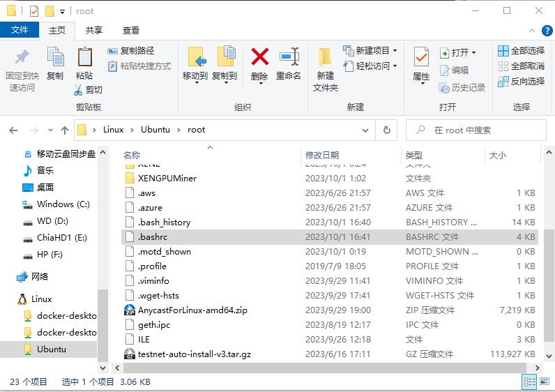Click Paste shortcut (粘贴快捷方式)

pyautogui.click(x=139, y=66)
